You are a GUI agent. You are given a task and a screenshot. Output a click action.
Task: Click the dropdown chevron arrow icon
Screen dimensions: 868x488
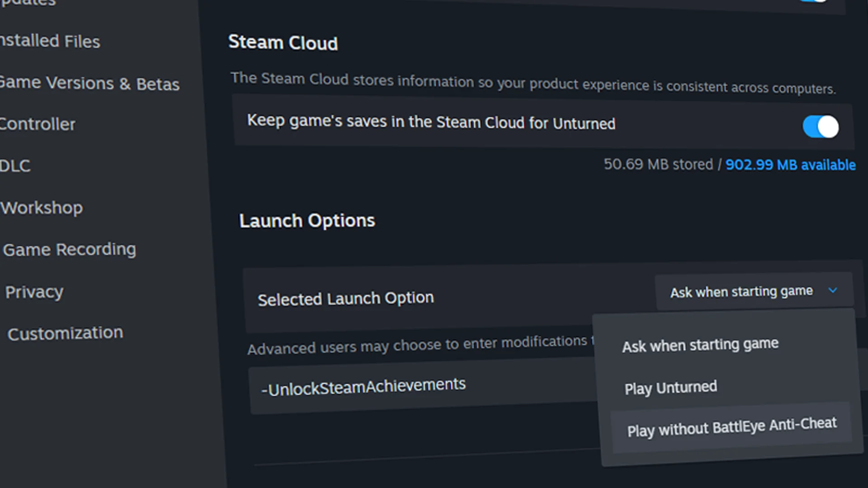[x=833, y=290]
